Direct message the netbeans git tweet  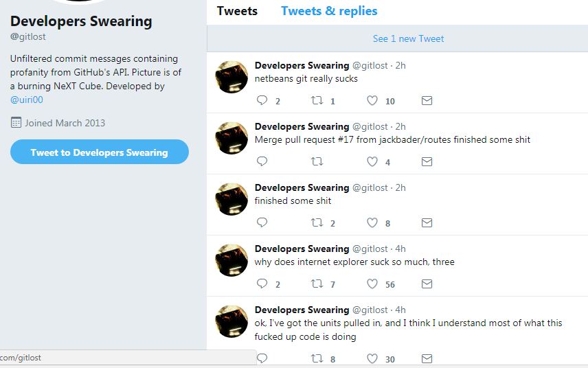point(427,101)
